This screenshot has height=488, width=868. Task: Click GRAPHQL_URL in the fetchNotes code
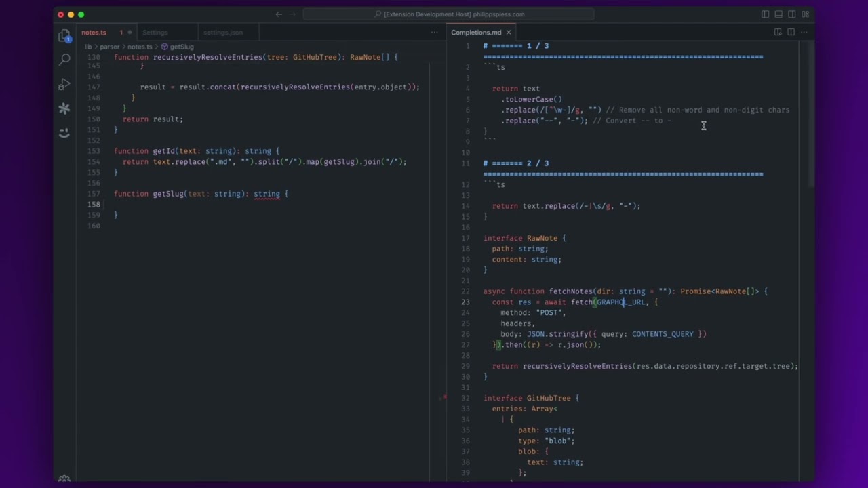pyautogui.click(x=620, y=302)
